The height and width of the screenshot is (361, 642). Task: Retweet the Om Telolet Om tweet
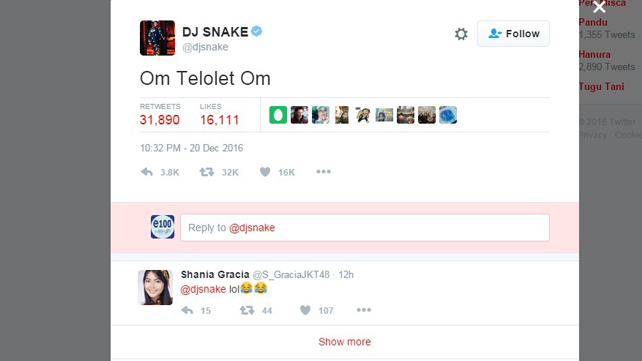207,172
